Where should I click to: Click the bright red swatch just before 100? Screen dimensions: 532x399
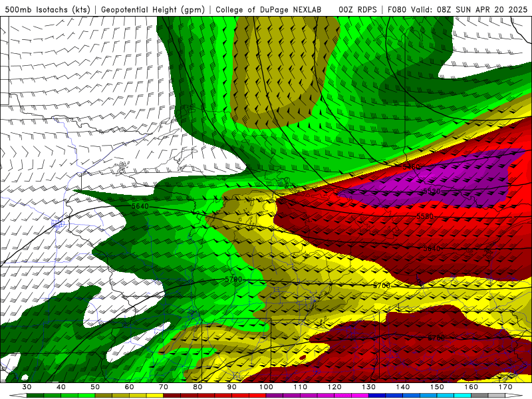[257, 396]
